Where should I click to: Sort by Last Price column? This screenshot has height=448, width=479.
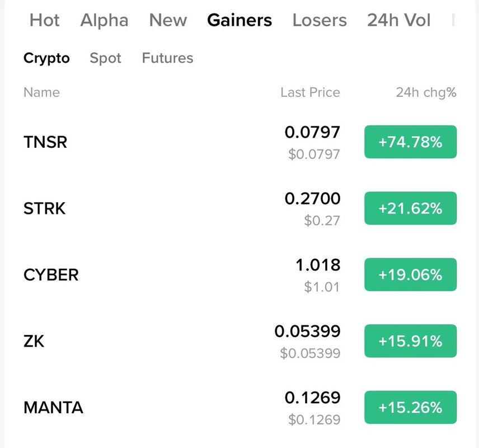click(310, 92)
